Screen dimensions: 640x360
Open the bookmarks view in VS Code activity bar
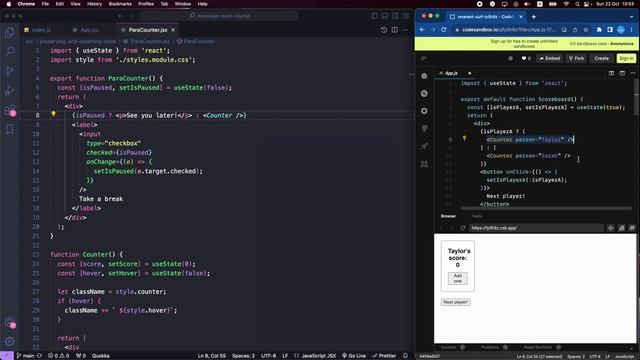(x=9, y=130)
